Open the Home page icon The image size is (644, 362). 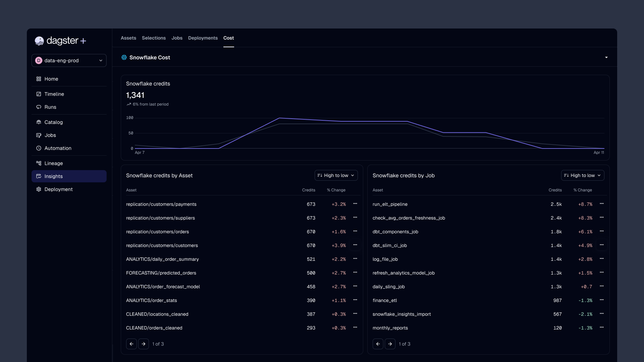[x=39, y=79]
